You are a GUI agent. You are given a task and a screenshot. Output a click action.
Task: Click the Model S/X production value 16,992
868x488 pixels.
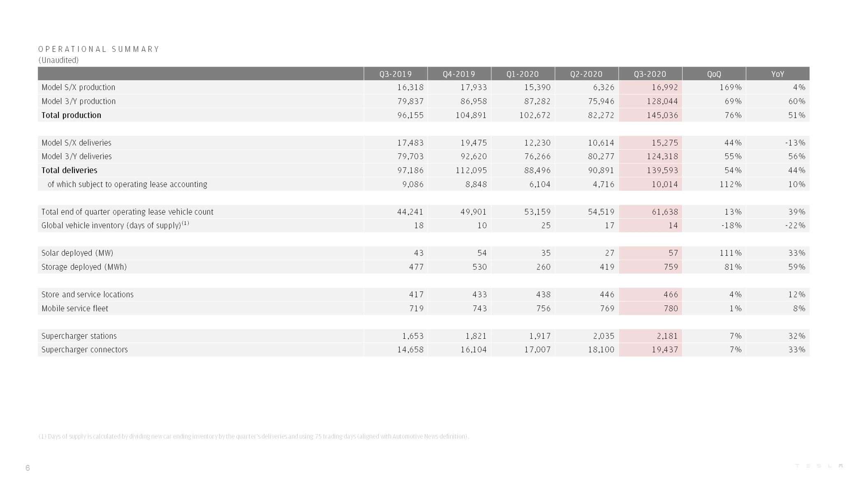[x=665, y=87]
